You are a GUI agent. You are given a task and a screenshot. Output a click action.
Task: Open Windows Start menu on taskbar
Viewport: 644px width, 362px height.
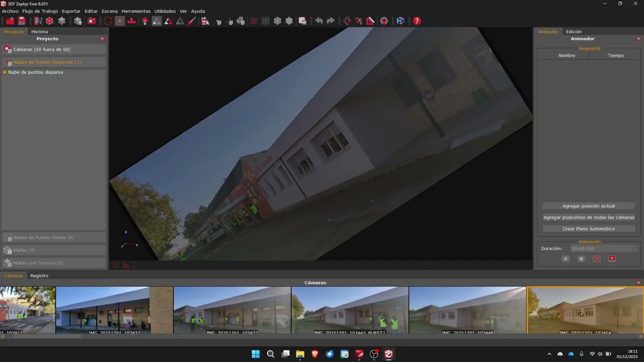click(256, 354)
